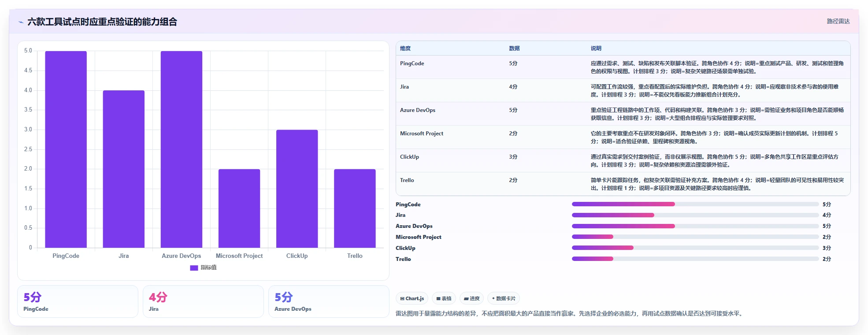Click the ClickUp progress bar
Viewport: 868px width, 335px height.
[x=695, y=248]
